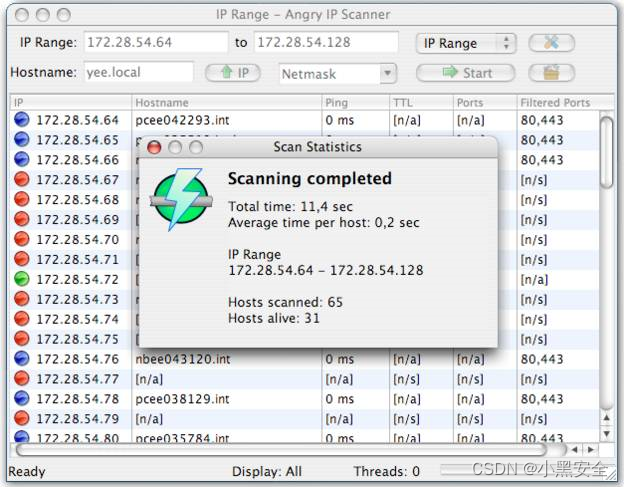The height and width of the screenshot is (487, 624).
Task: Click the Ports [n/a] cell for 172.28.54.76
Action: (470, 359)
